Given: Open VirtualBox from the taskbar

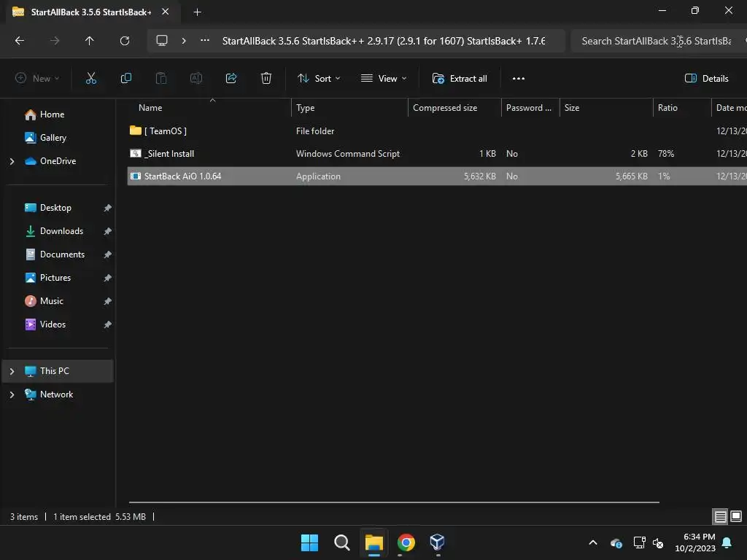Looking at the screenshot, I should click(438, 542).
